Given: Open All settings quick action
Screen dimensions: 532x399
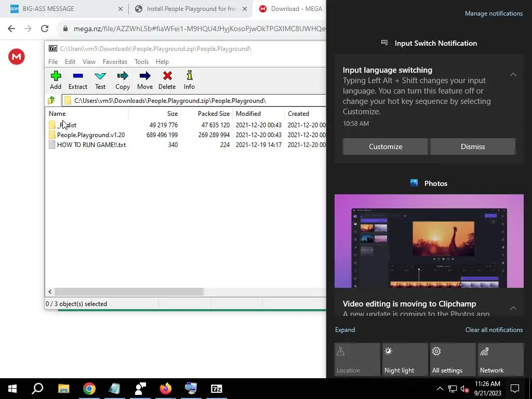Looking at the screenshot, I should click(453, 360).
